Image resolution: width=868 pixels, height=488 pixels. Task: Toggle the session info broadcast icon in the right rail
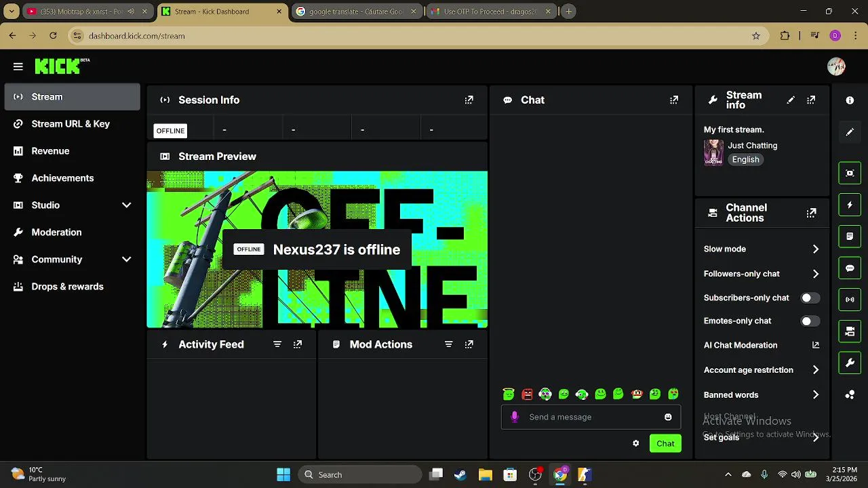coord(850,299)
